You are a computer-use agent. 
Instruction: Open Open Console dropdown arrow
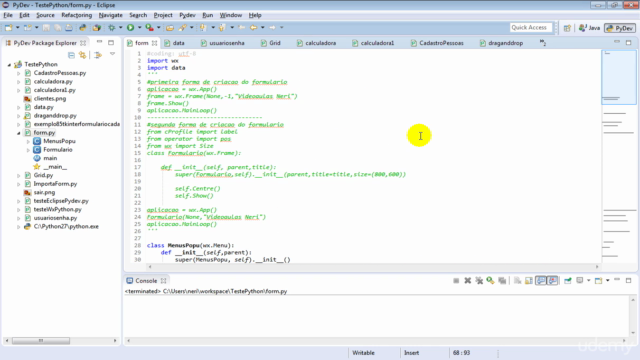(x=607, y=281)
